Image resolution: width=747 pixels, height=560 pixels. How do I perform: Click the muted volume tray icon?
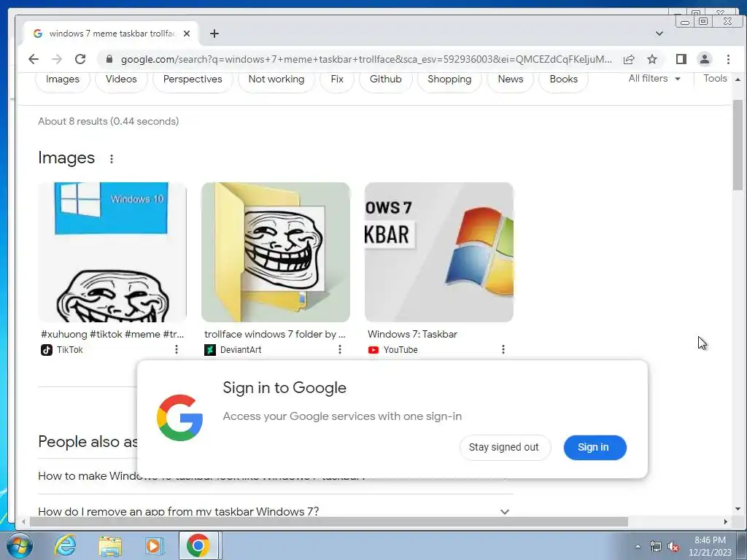point(673,547)
